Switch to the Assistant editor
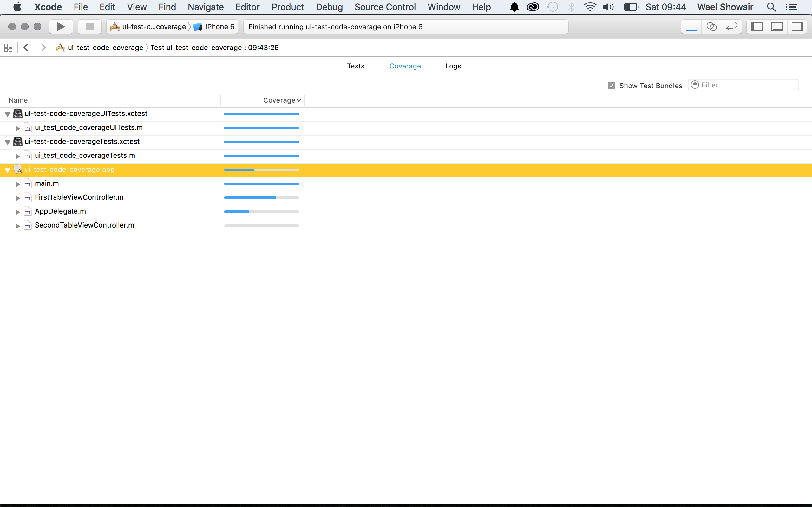Viewport: 812px width, 507px height. tap(711, 27)
